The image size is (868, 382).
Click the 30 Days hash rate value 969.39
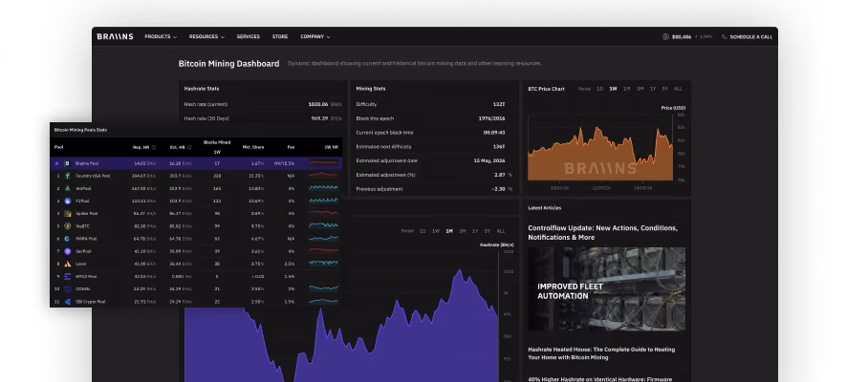(x=319, y=118)
